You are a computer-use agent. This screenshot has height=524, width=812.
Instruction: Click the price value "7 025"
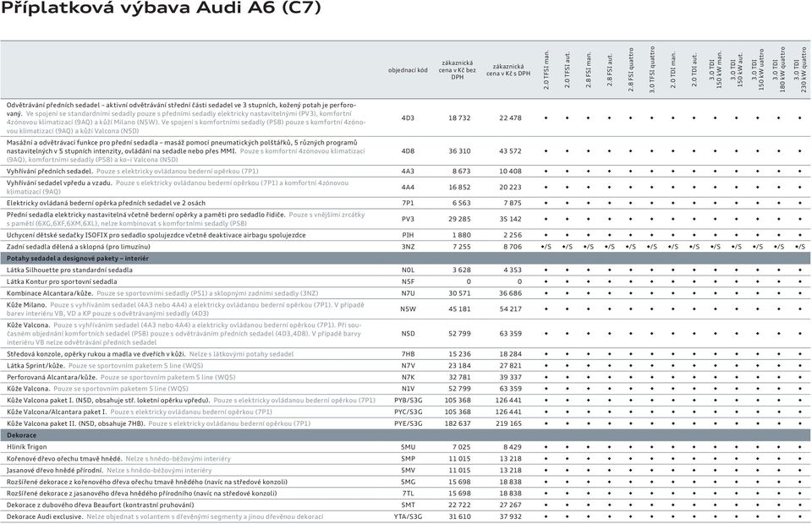462,447
